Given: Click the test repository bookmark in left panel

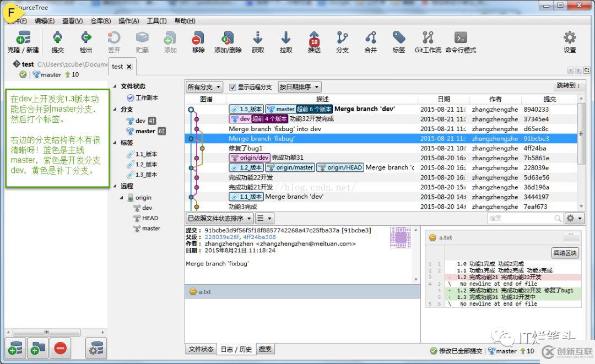Looking at the screenshot, I should click(57, 69).
